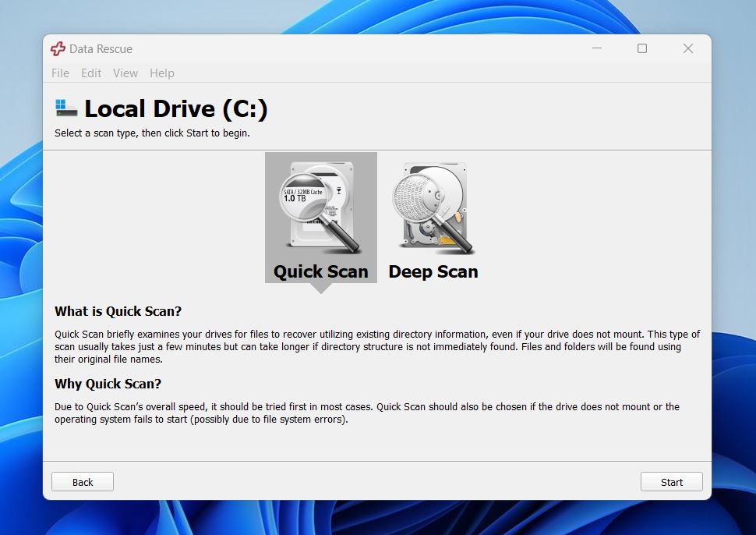Image resolution: width=756 pixels, height=535 pixels.
Task: Select the Deep Scan hard drive icon
Action: [433, 207]
